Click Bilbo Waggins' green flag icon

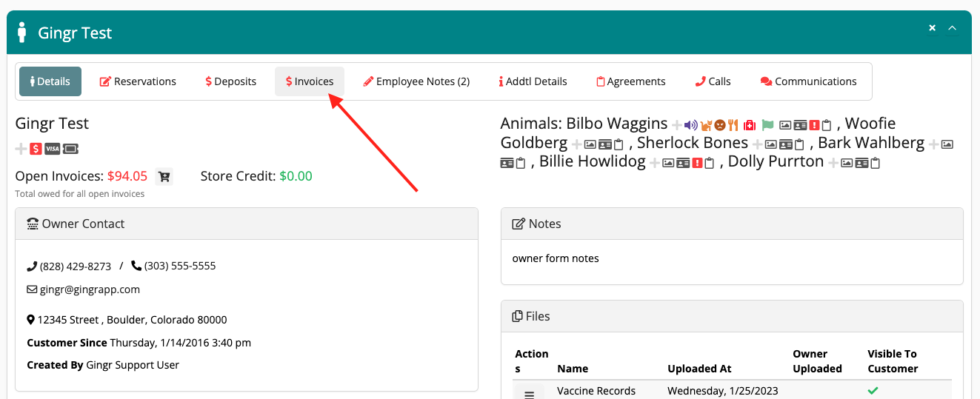point(767,125)
